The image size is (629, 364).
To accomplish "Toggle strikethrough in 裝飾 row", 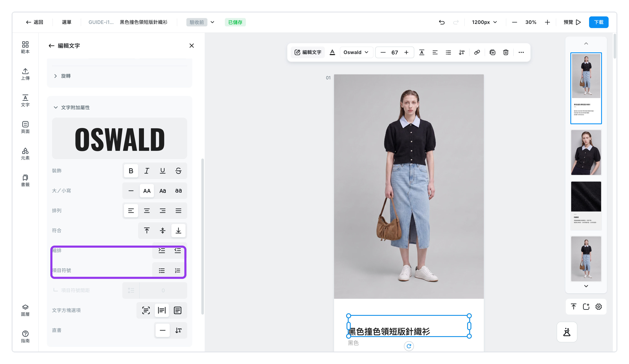I will click(x=178, y=171).
